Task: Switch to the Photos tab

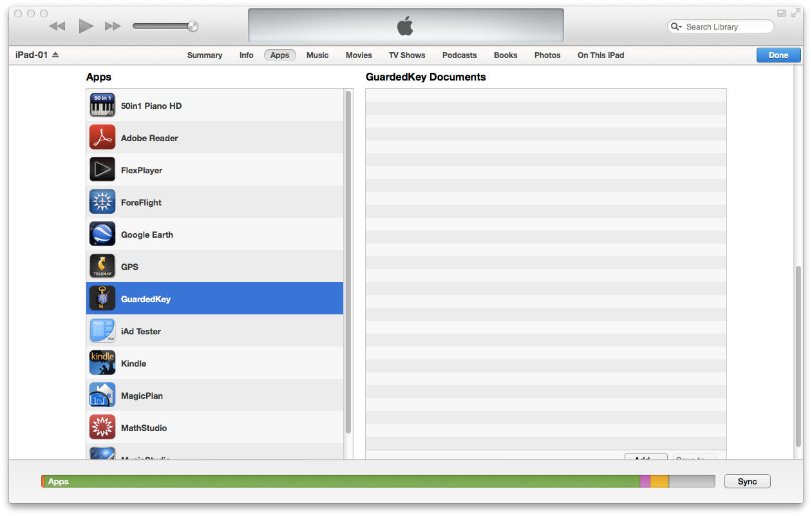Action: pos(547,55)
